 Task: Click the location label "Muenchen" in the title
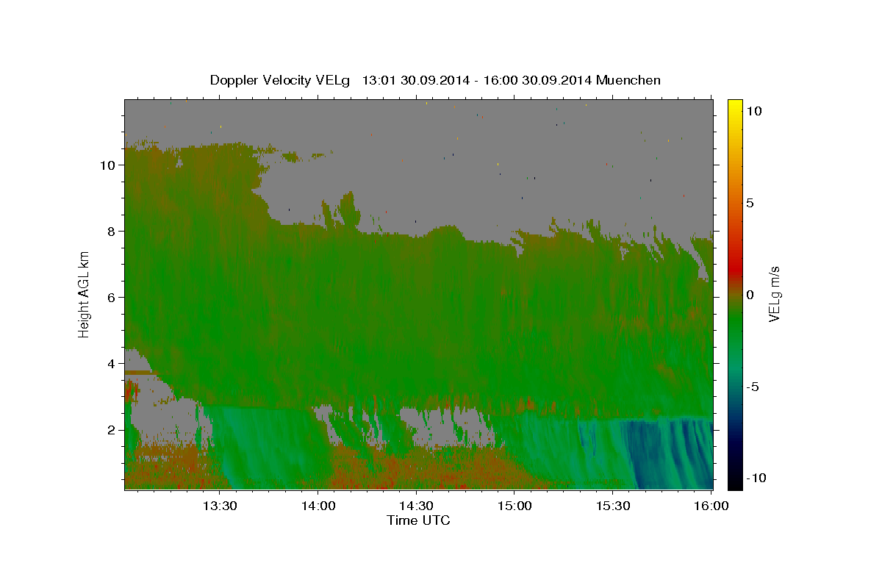coord(628,80)
